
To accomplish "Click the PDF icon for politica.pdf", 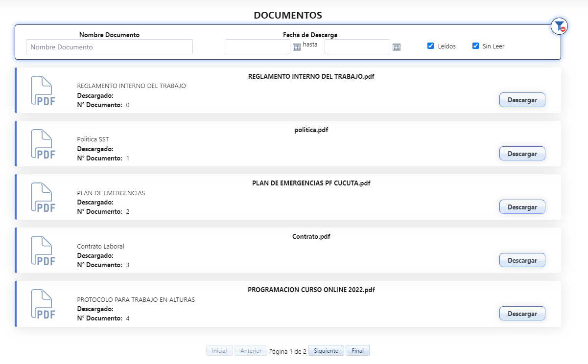I will (43, 144).
